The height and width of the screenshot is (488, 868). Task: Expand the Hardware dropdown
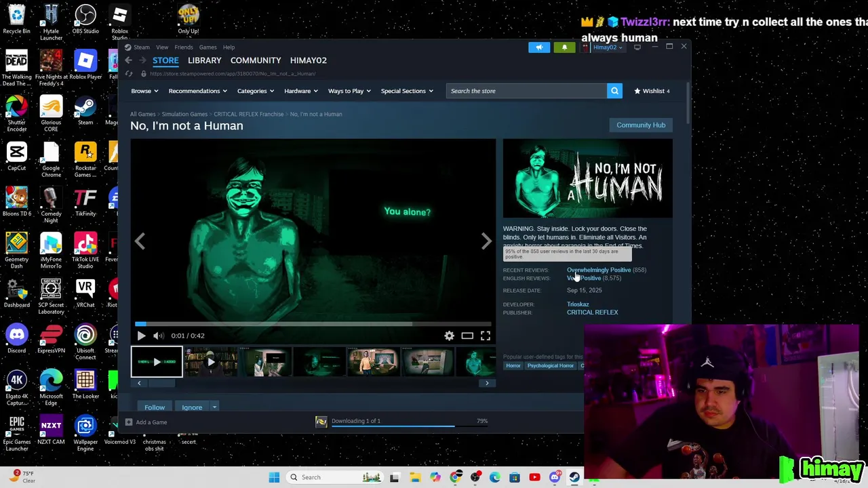302,91
